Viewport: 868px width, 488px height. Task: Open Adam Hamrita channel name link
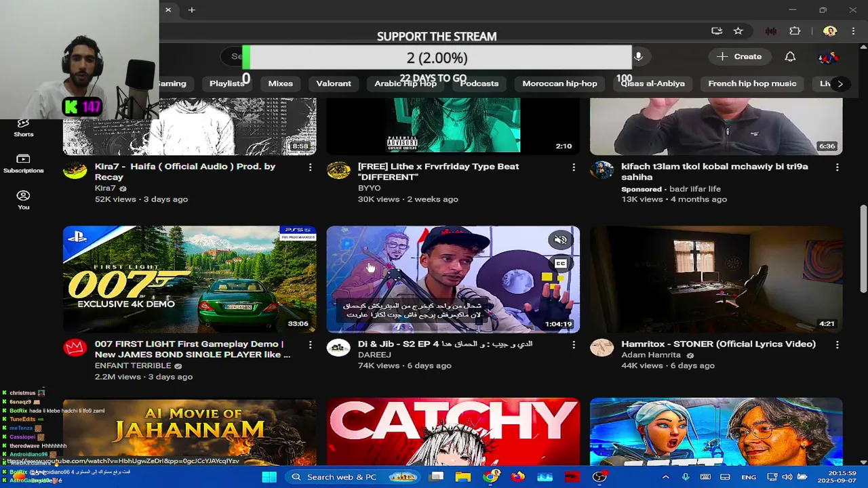pyautogui.click(x=651, y=354)
